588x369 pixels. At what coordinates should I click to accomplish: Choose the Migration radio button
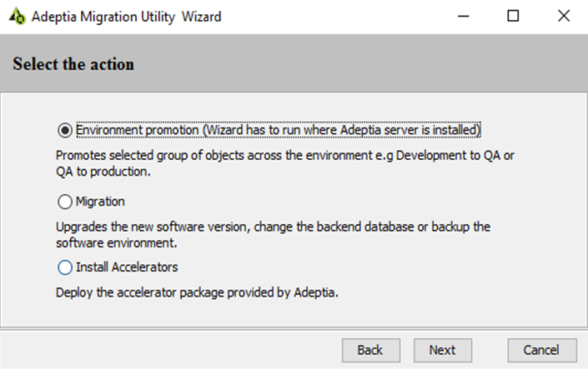pyautogui.click(x=65, y=202)
